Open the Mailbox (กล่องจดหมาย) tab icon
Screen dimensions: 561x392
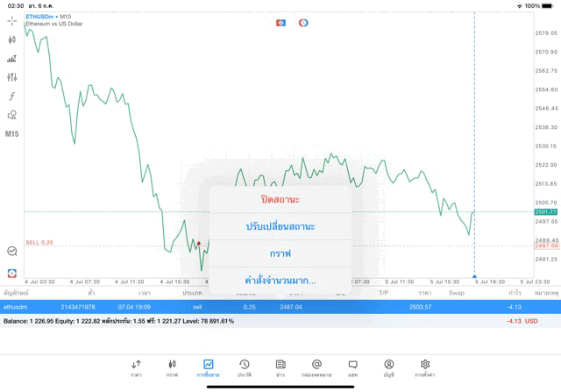(x=316, y=367)
